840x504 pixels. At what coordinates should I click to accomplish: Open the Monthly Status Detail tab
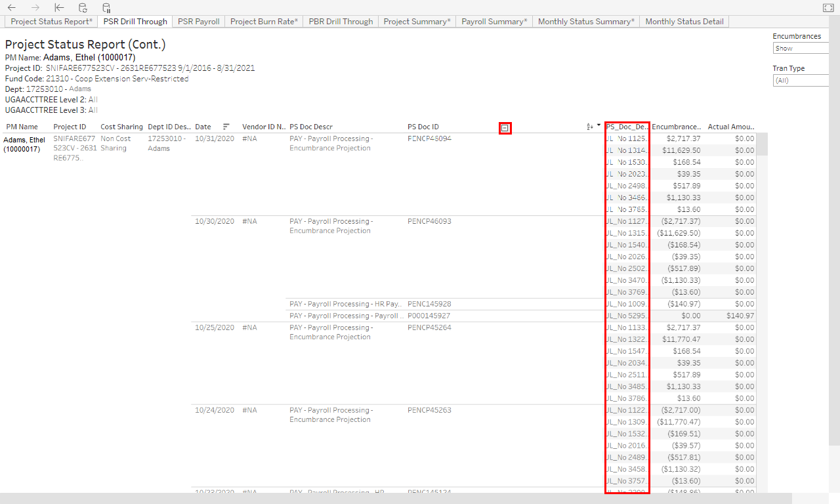tap(684, 22)
